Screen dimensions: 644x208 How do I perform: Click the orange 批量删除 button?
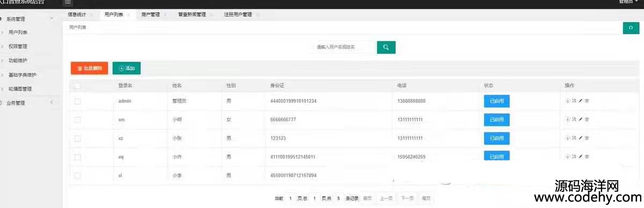click(x=90, y=68)
